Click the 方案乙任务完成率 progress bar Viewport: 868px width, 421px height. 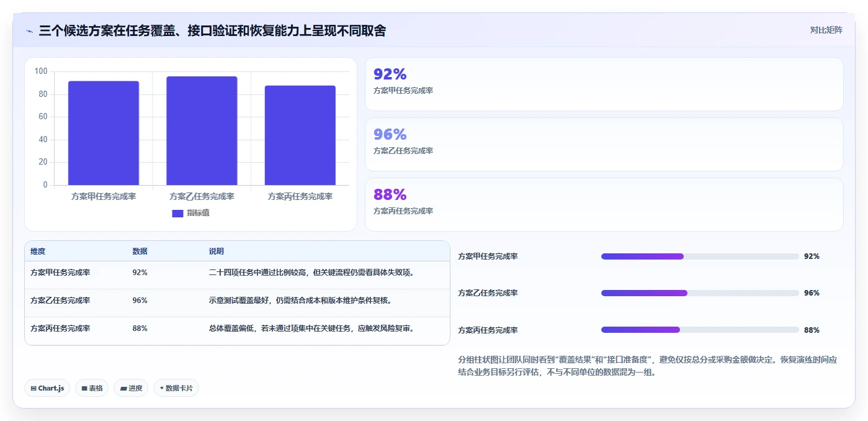(700, 293)
